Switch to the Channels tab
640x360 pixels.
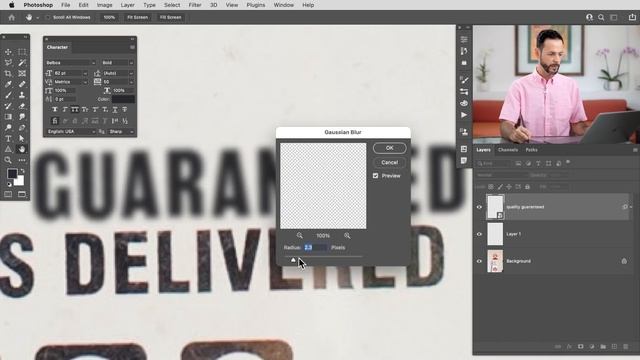pos(508,150)
